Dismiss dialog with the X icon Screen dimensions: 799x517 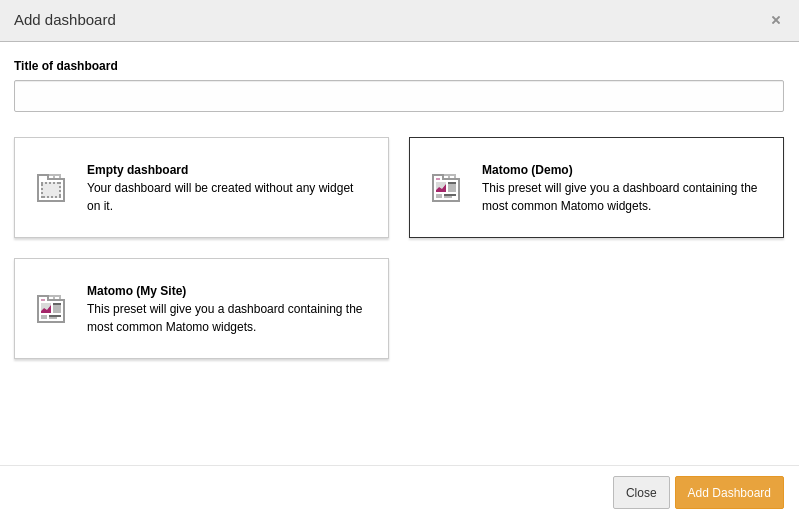point(776,20)
